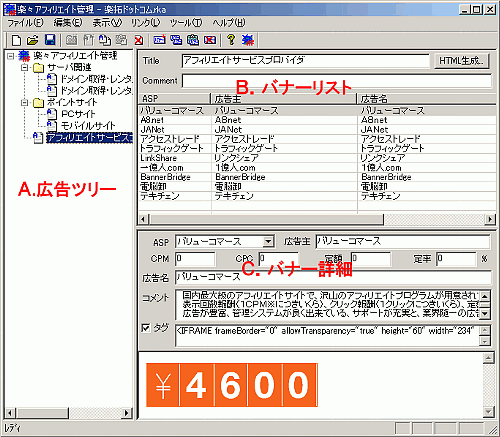Click the folder icon next to サーバ関連

[39, 68]
